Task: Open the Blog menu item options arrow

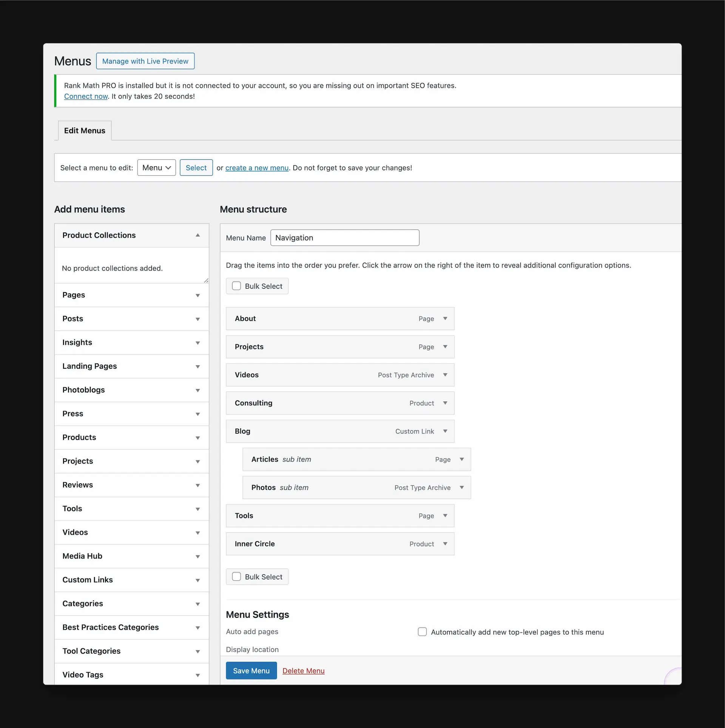Action: [445, 431]
